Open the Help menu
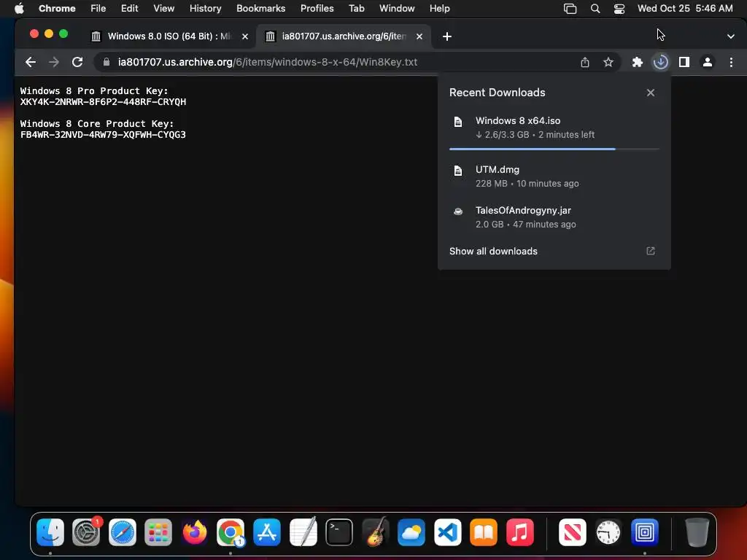Image resolution: width=747 pixels, height=560 pixels. point(439,8)
